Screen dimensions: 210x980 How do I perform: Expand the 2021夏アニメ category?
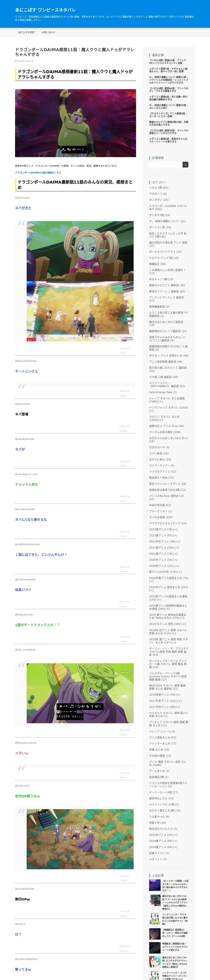click(177, 547)
